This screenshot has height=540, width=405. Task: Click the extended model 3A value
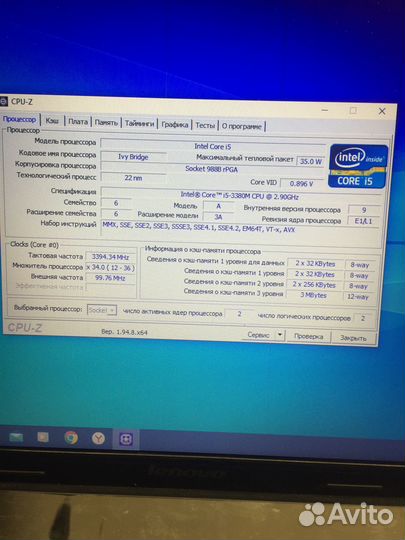(x=218, y=217)
